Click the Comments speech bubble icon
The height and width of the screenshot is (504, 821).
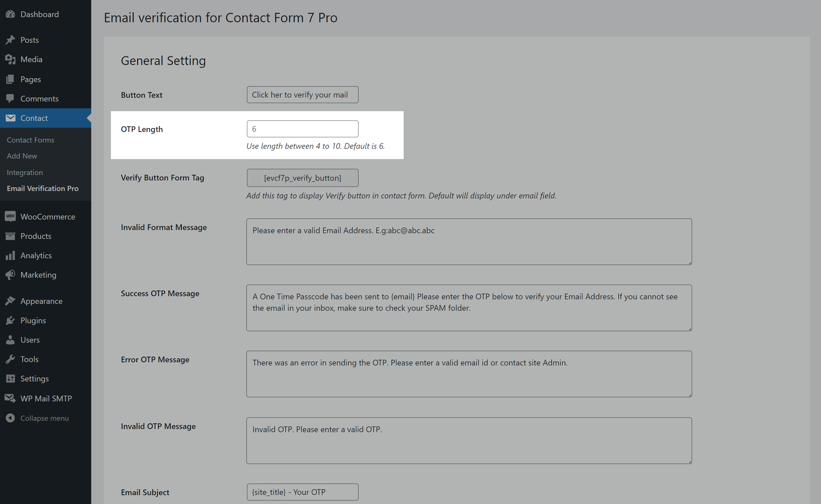(x=10, y=99)
